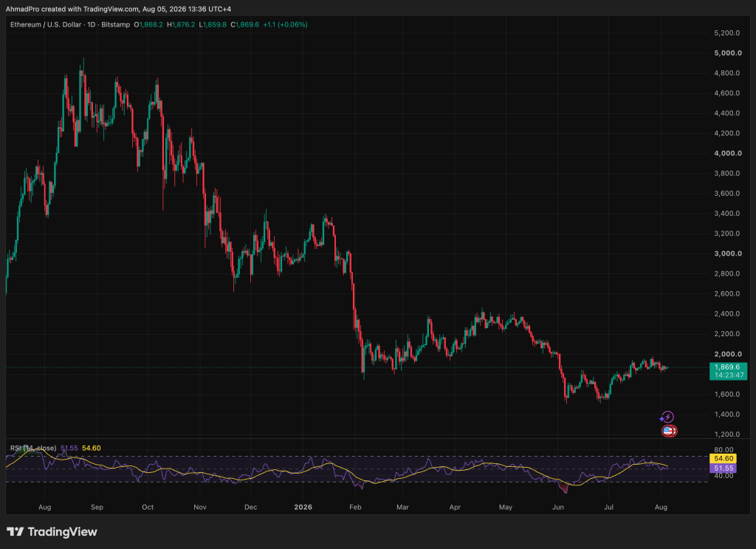Click the change value +1.1 (+0.06%)
756x549 pixels.
(x=286, y=24)
